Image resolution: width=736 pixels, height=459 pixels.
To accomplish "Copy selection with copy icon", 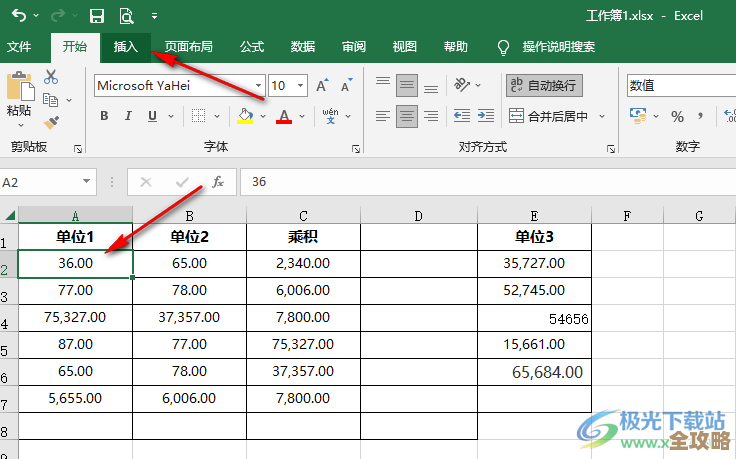I will (x=50, y=99).
